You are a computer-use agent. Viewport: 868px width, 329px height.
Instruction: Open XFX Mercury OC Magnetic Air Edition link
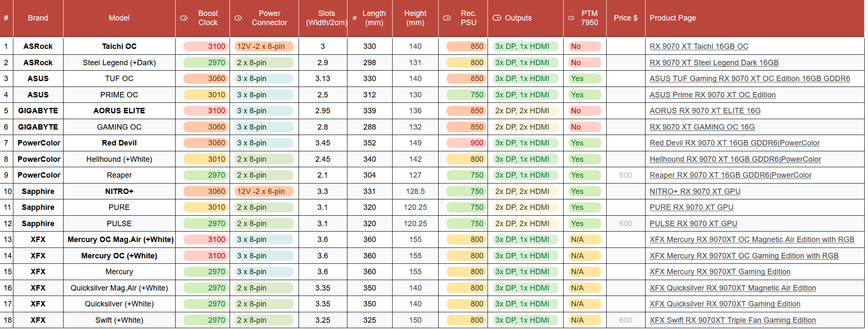pos(752,240)
